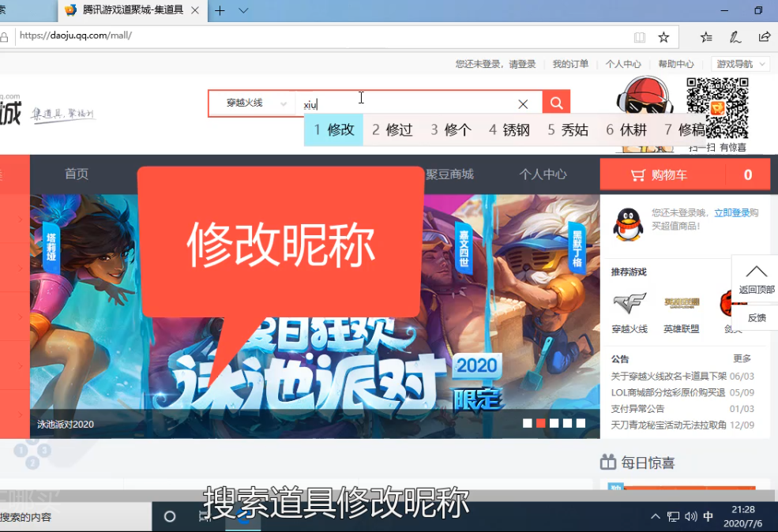Open the 购物车 shopping cart button
The height and width of the screenshot is (532, 778).
[685, 174]
